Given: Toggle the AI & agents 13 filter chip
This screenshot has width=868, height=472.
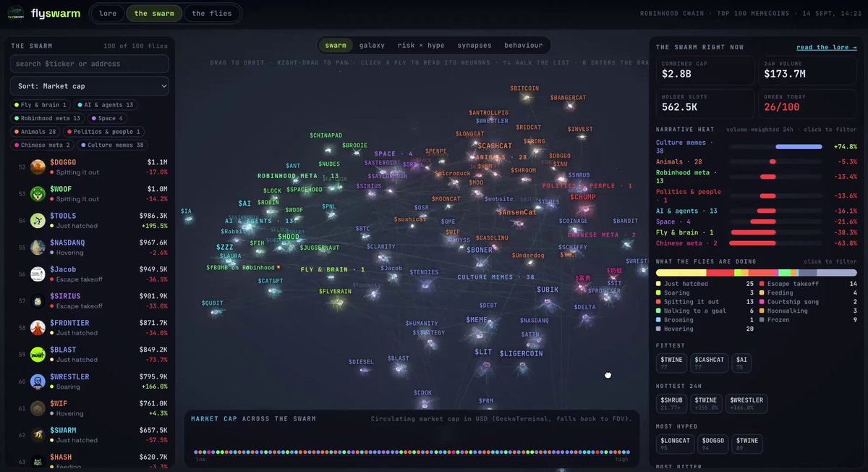Looking at the screenshot, I should [105, 105].
